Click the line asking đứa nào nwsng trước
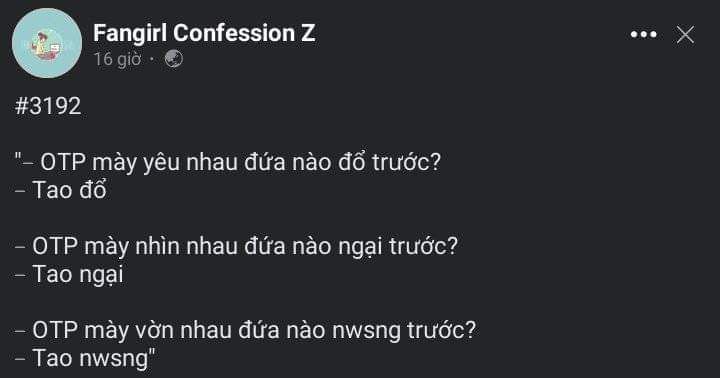 pos(245,330)
